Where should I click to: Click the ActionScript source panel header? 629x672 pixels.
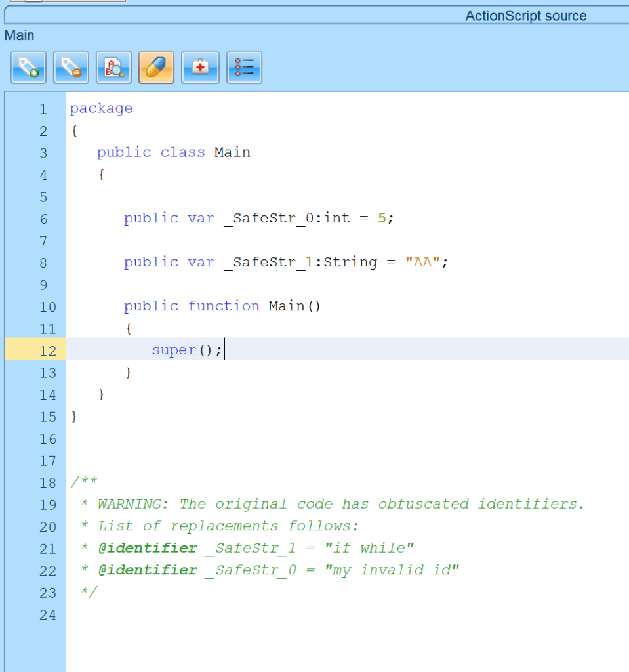(525, 16)
